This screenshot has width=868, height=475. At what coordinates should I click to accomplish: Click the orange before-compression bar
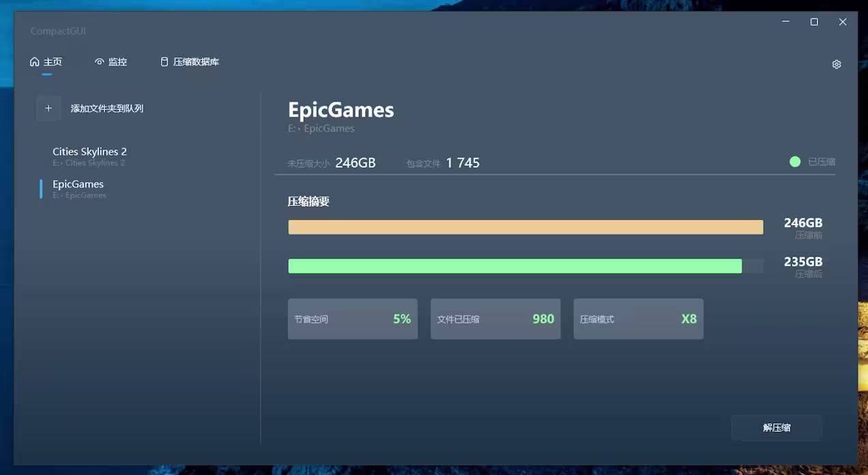pos(525,227)
